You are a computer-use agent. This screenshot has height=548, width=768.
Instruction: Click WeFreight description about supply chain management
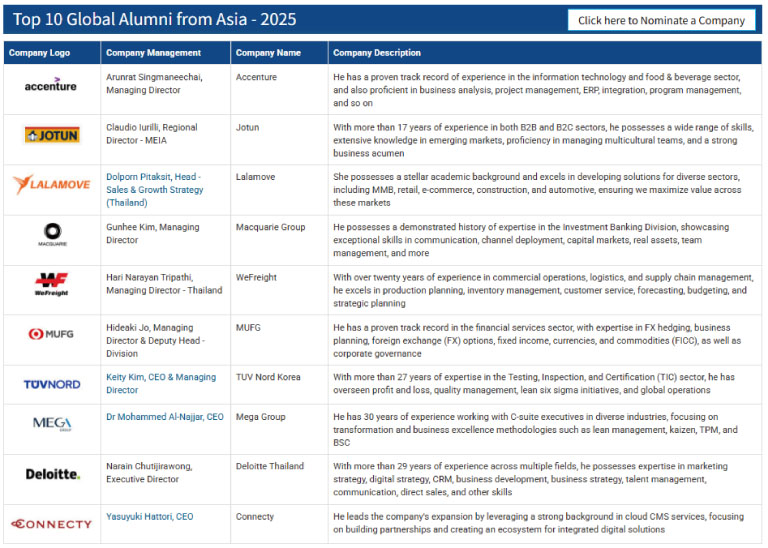(544, 290)
